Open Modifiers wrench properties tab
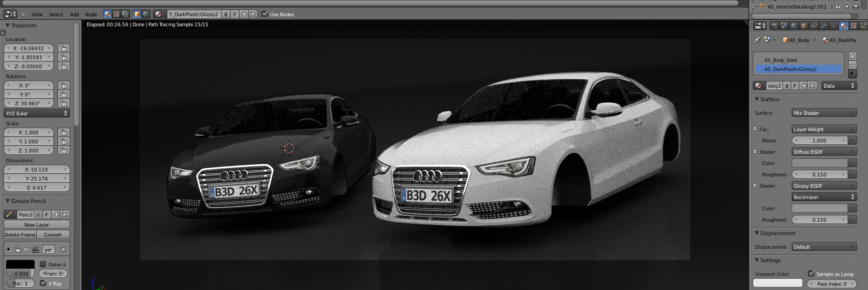Viewport: 868px width, 290px height. [x=824, y=26]
